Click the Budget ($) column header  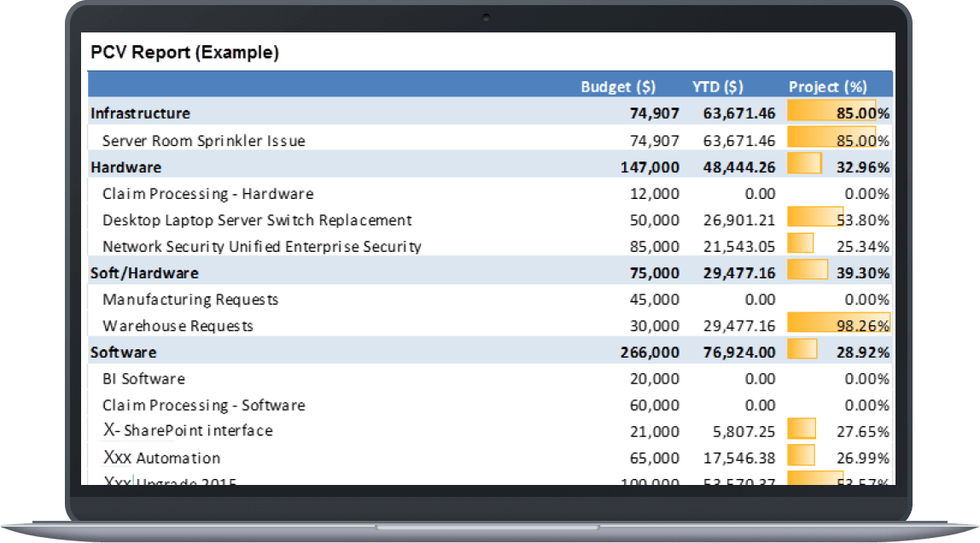click(618, 86)
